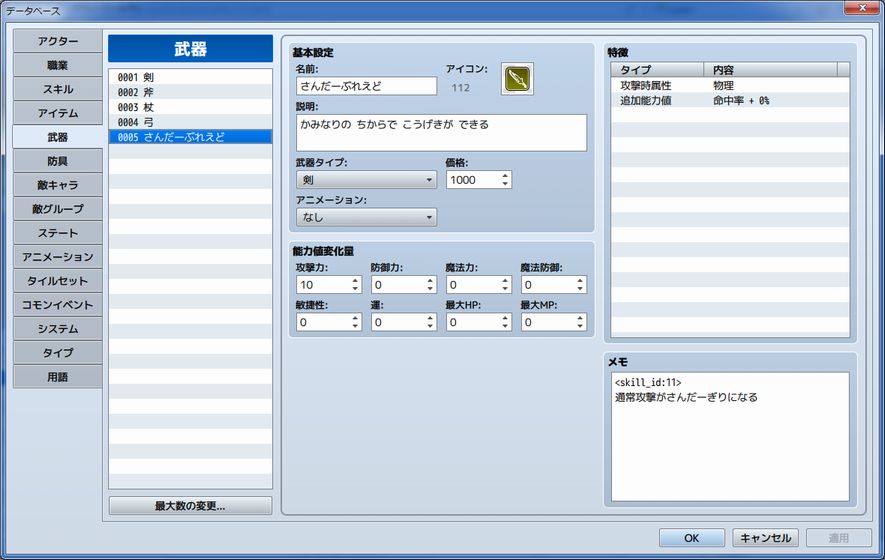Click the 物理 content cell
This screenshot has width=885, height=560.
tap(723, 85)
